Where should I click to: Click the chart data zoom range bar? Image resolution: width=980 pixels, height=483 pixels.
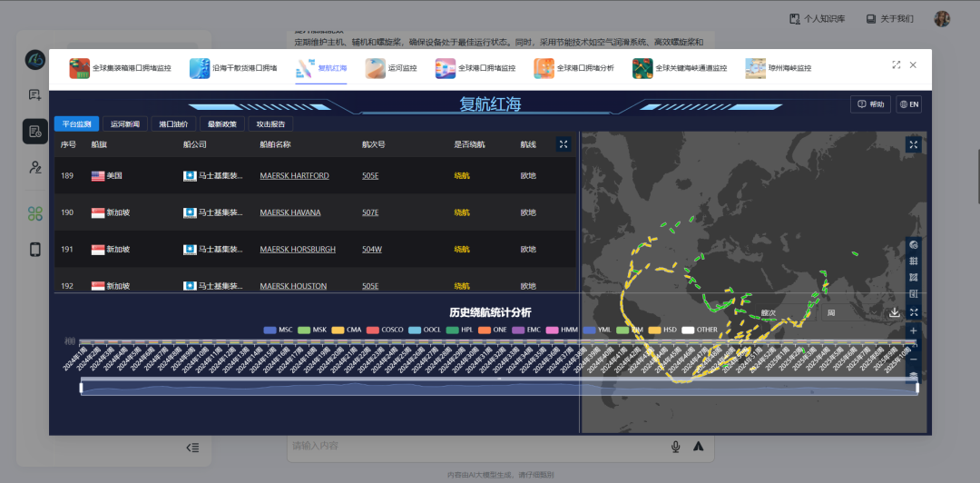(499, 389)
